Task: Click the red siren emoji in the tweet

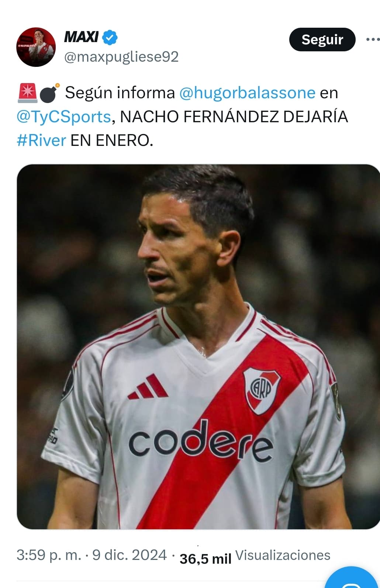Action: (27, 93)
